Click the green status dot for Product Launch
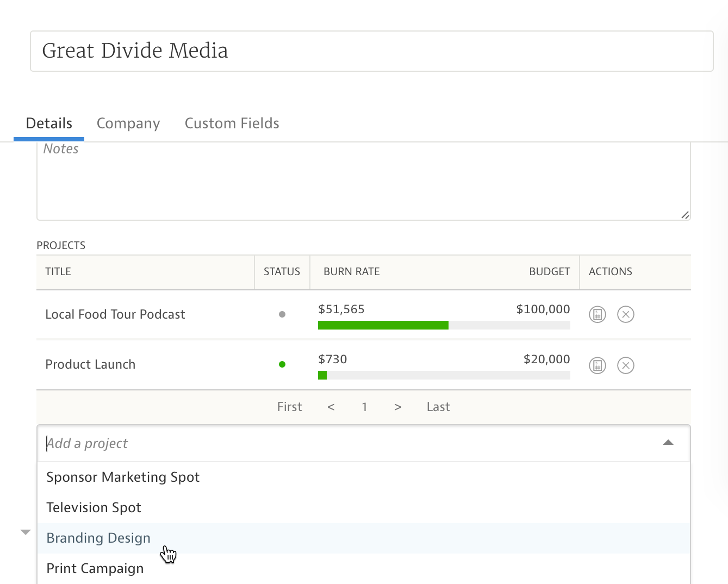This screenshot has height=584, width=728. pyautogui.click(x=282, y=364)
